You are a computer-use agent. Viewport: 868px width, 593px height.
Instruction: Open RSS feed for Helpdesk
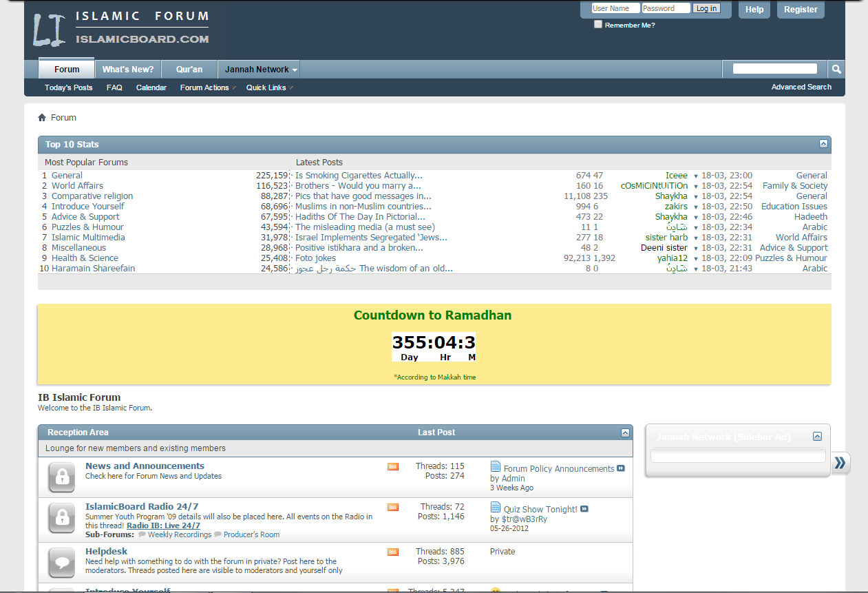(x=393, y=552)
